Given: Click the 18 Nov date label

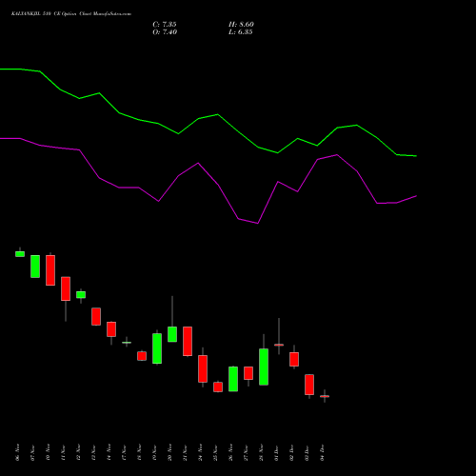Looking at the screenshot, I should click(139, 452).
